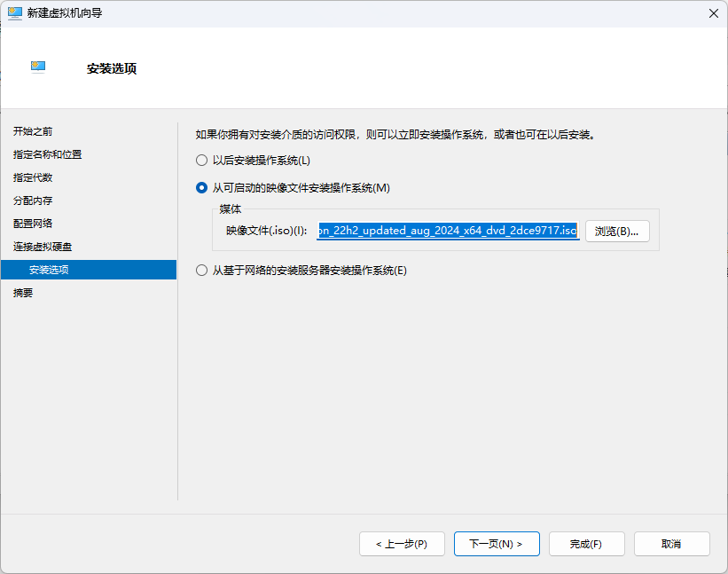
Task: Switch to 指定代数 wizard step
Action: (x=33, y=177)
